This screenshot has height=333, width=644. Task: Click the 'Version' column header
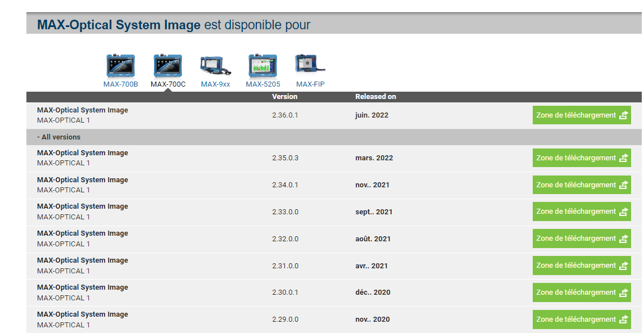(x=284, y=97)
